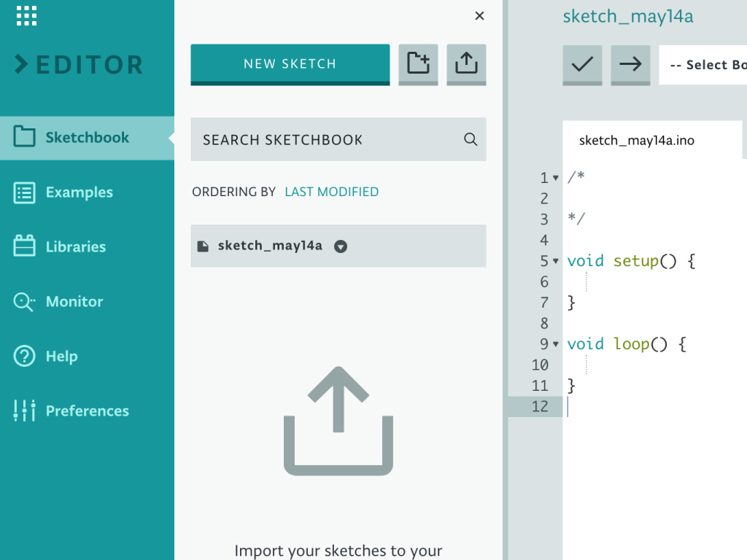Click the Help question mark icon
747x560 pixels.
pos(24,356)
